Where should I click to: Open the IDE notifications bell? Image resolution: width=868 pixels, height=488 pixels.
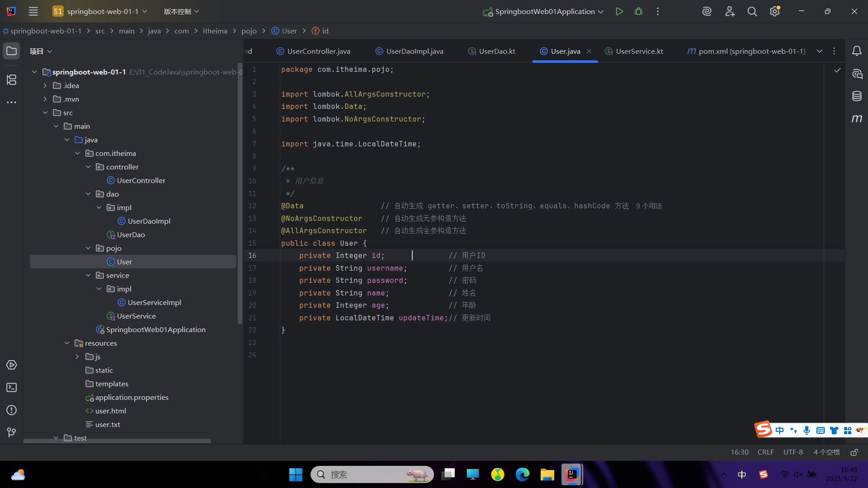click(x=857, y=51)
